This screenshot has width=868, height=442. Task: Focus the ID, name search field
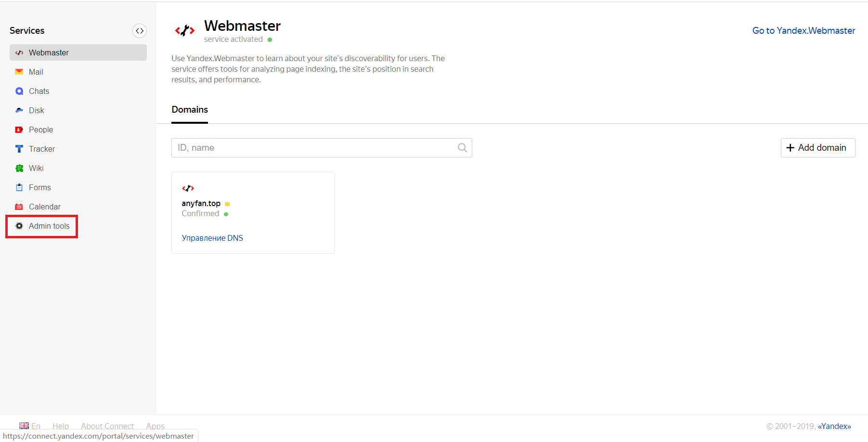[322, 148]
